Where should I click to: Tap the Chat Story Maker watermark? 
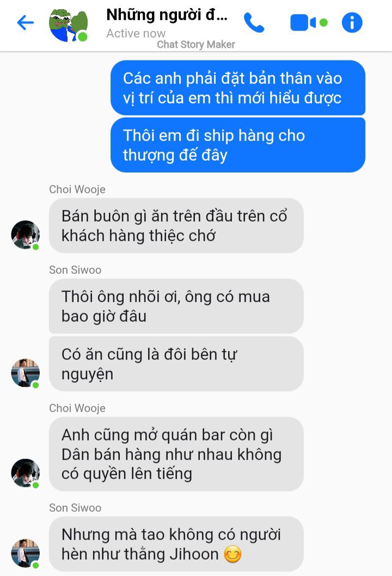tap(196, 45)
